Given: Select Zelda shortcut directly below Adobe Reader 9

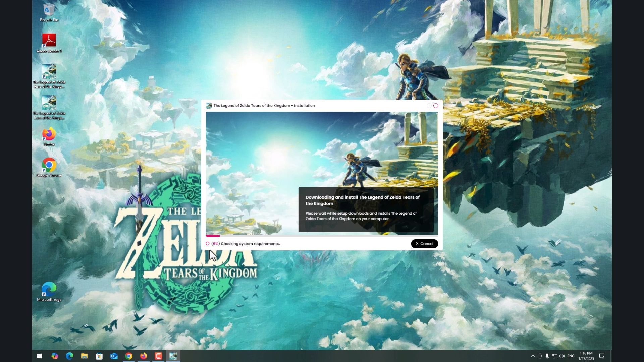Looking at the screenshot, I should click(49, 76).
